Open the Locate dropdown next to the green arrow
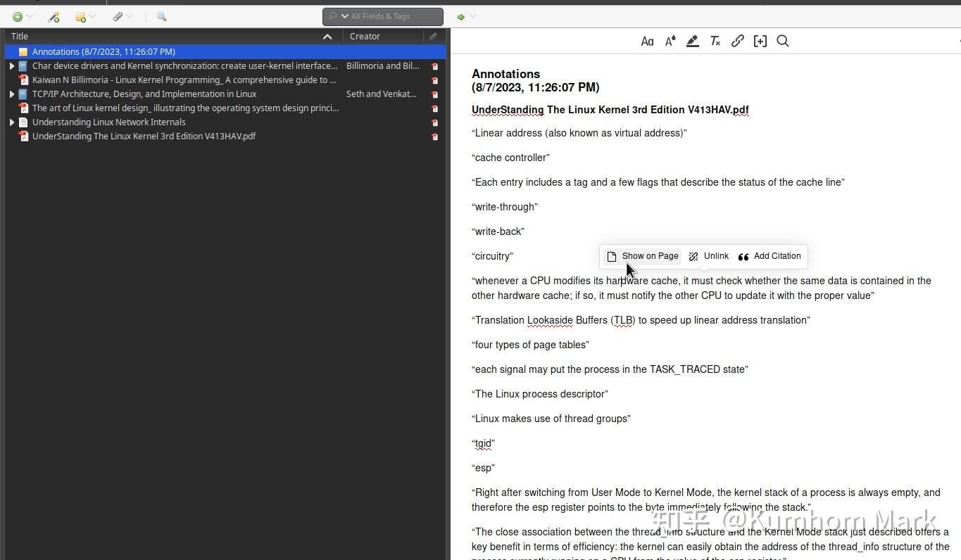This screenshot has height=560, width=961. coord(470,16)
